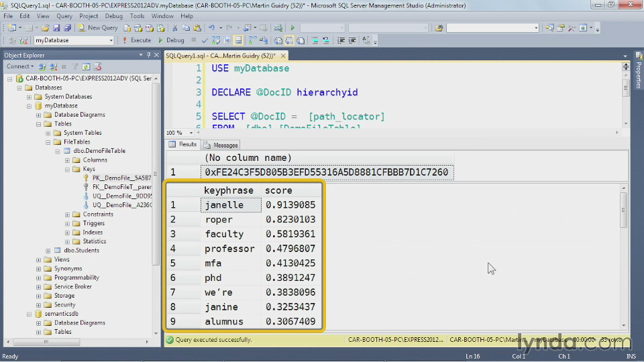Click the keyphrase column header
The image size is (644, 362).
(x=229, y=190)
